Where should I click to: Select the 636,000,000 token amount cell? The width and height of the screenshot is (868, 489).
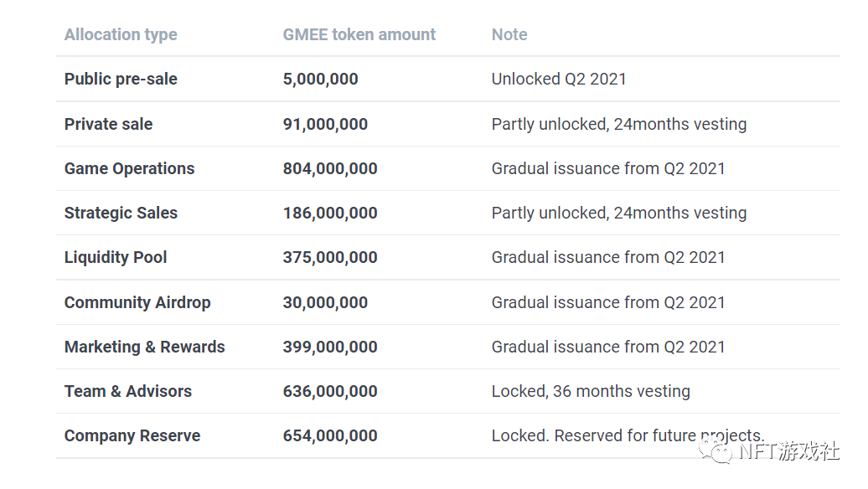click(330, 392)
